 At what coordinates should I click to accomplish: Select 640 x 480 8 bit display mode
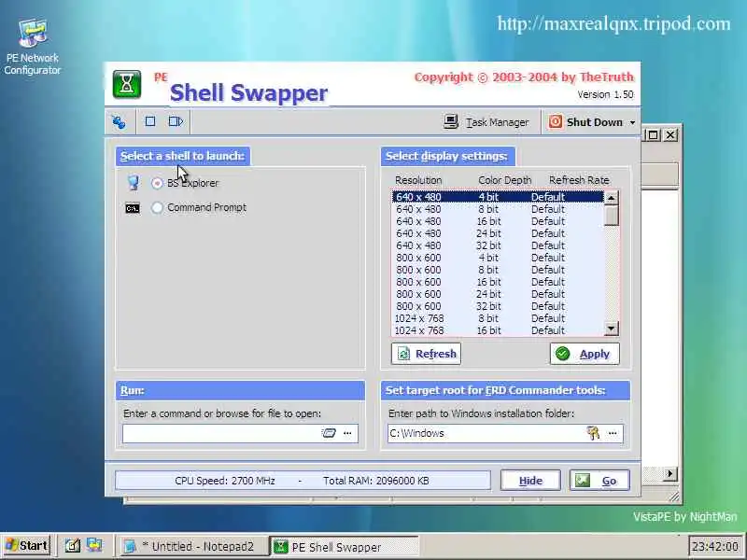pyautogui.click(x=498, y=209)
